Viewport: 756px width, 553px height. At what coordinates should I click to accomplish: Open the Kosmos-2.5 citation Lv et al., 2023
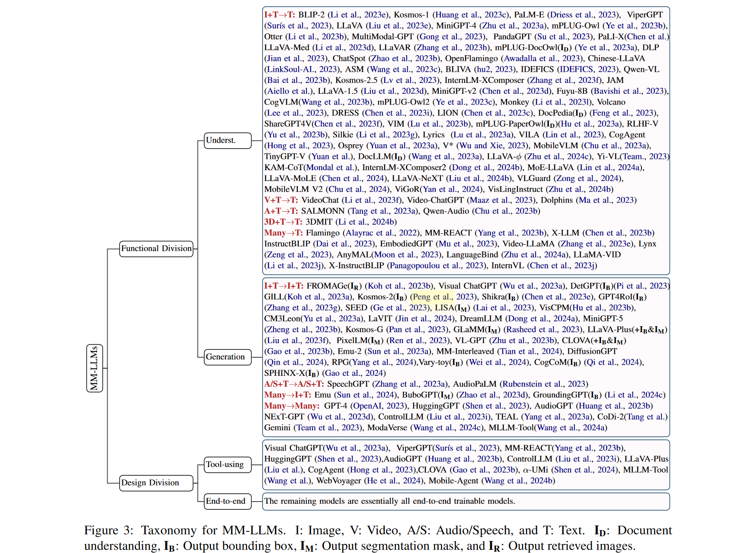pyautogui.click(x=410, y=80)
